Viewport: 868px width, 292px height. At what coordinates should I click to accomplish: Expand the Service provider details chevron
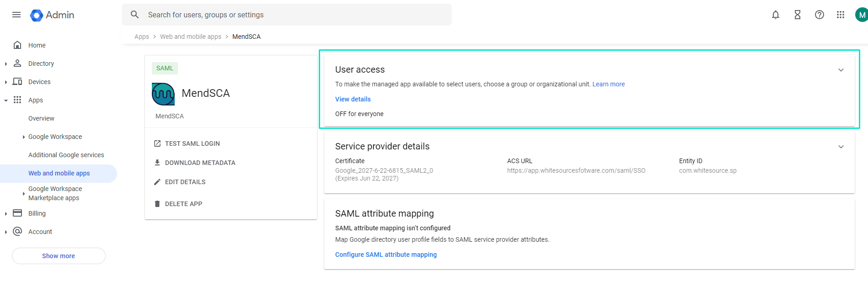click(841, 147)
